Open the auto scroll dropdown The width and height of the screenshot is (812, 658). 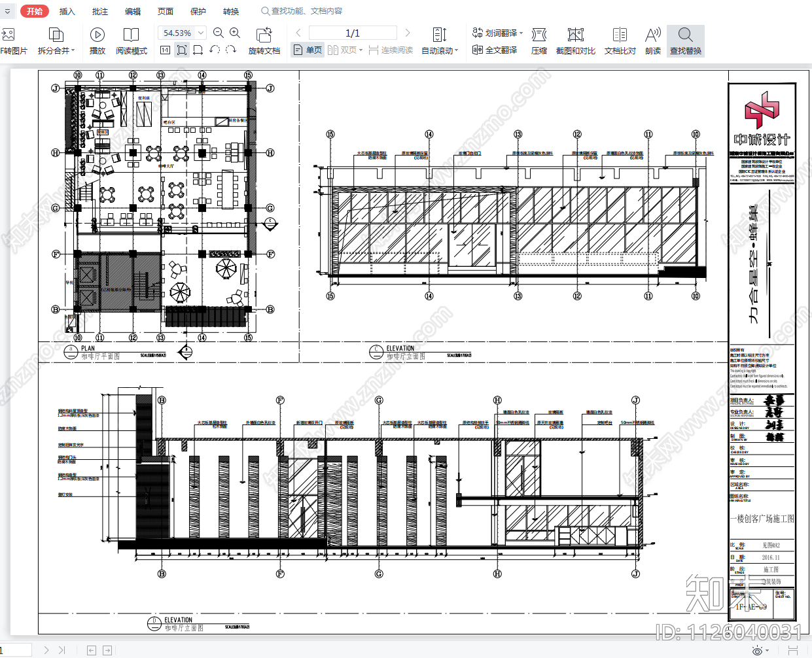[x=457, y=50]
